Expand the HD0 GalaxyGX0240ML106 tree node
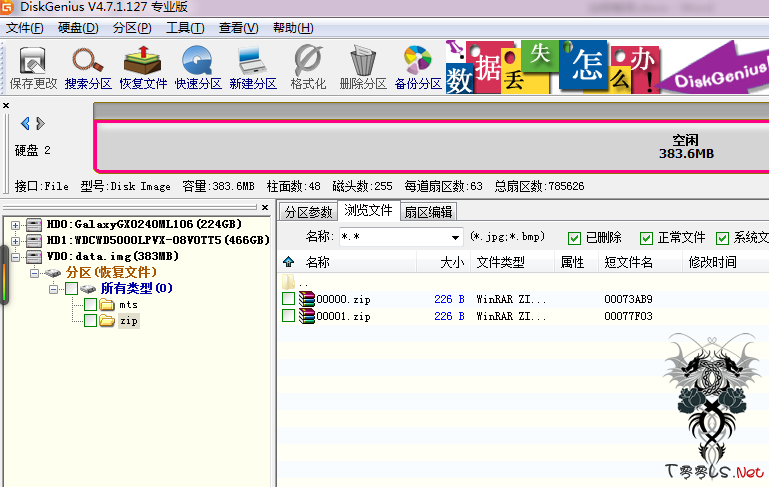The image size is (769, 487). [x=16, y=225]
